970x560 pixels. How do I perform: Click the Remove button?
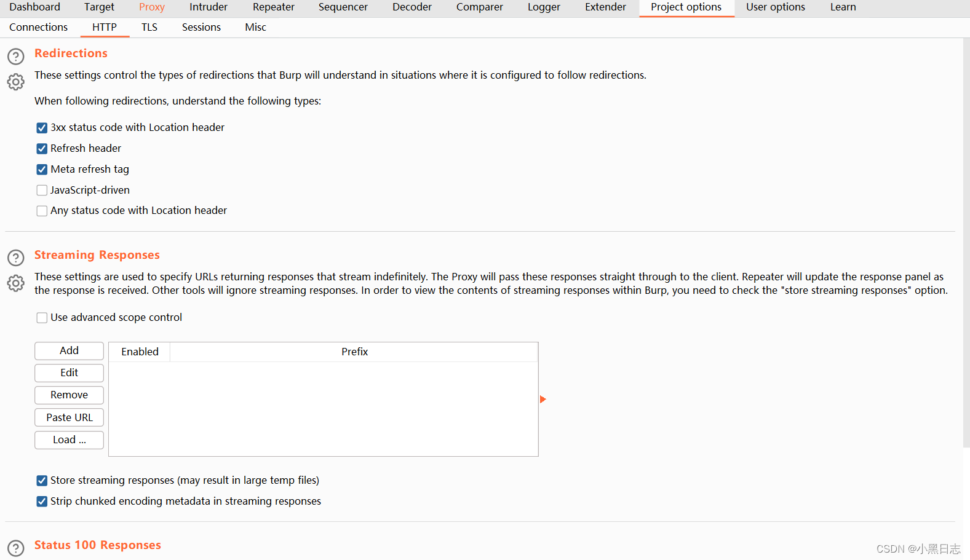tap(69, 395)
